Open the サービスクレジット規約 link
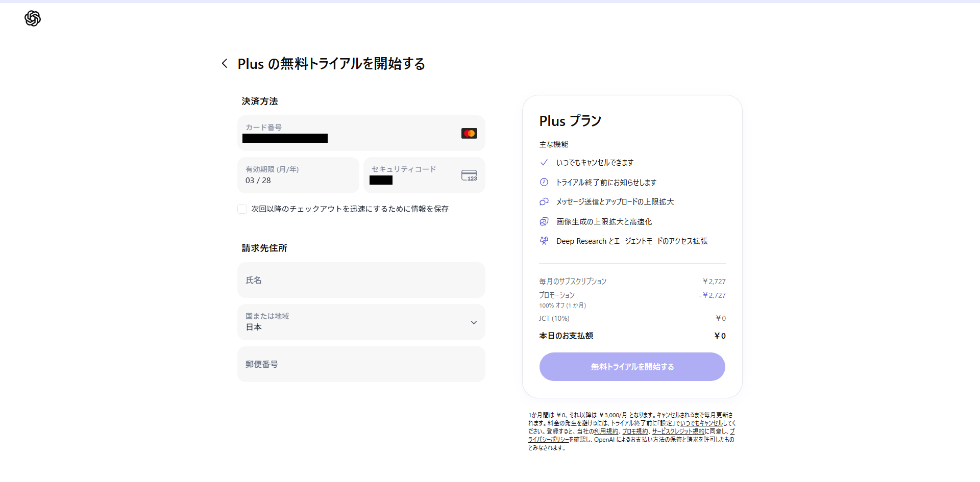980x482 pixels. [678, 431]
